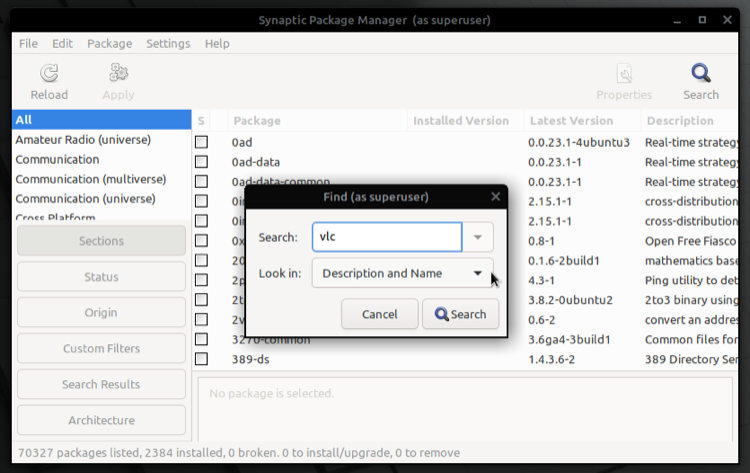Toggle checkbox in the 0.8-1 version row
Viewport: 750px width, 473px height.
pos(201,241)
